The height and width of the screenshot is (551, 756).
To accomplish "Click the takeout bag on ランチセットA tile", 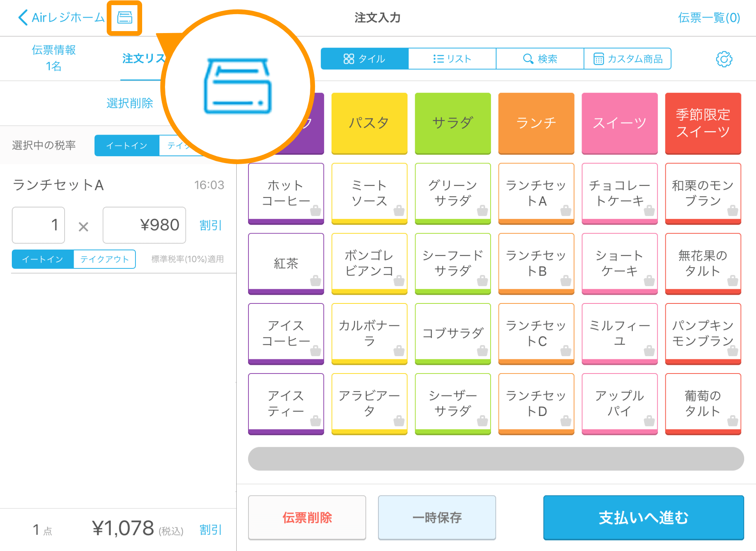I will [566, 211].
